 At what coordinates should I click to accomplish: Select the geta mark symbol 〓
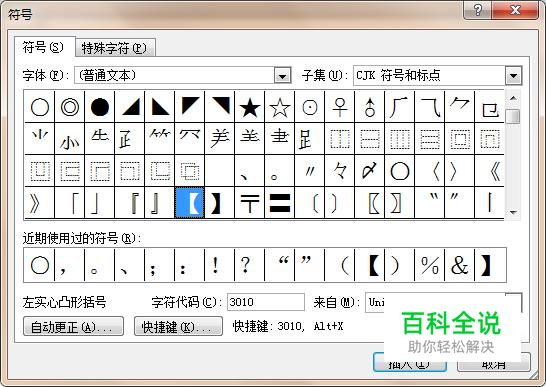pos(280,203)
